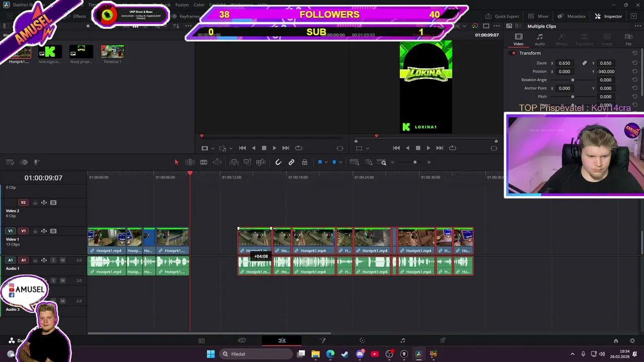Open the Color menu
This screenshot has width=644, height=362.
pos(199,5)
